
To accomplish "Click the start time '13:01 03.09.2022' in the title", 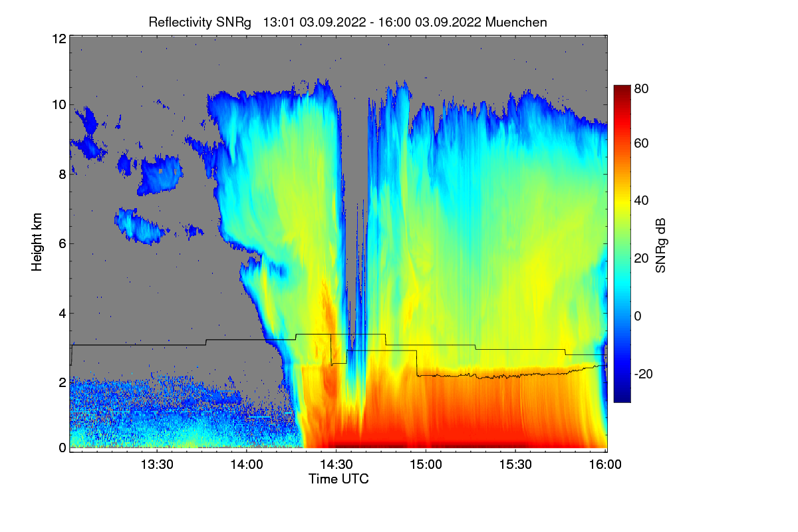I will pyautogui.click(x=315, y=22).
